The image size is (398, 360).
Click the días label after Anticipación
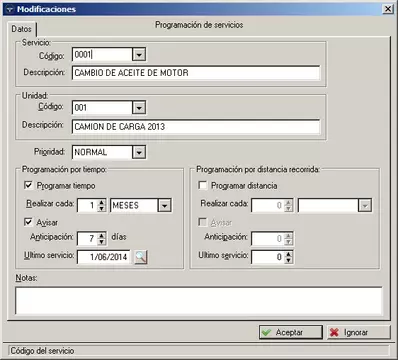119,237
